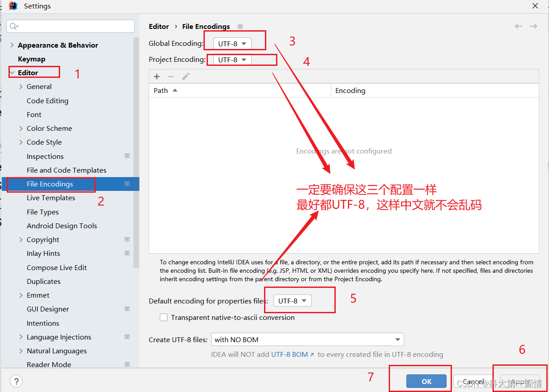
Task: Click the project icon next to Language Injections
Action: [127, 337]
